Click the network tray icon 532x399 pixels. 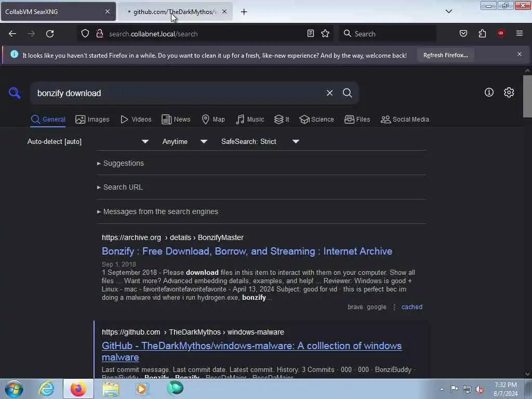coord(467,390)
